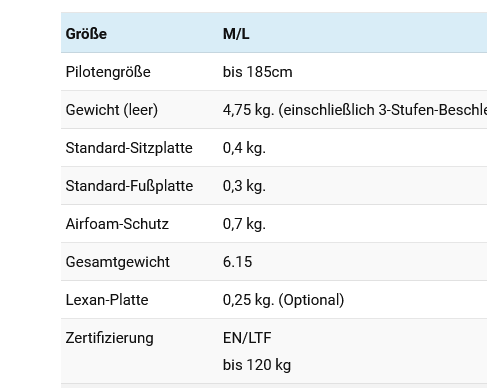
Task: Click the 0,4 kg. seat plate value
Action: tap(244, 148)
